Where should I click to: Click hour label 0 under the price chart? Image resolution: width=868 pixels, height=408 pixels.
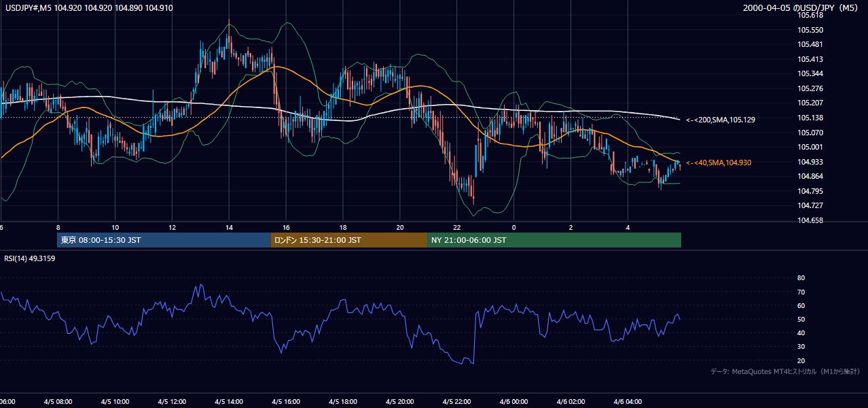tap(514, 227)
